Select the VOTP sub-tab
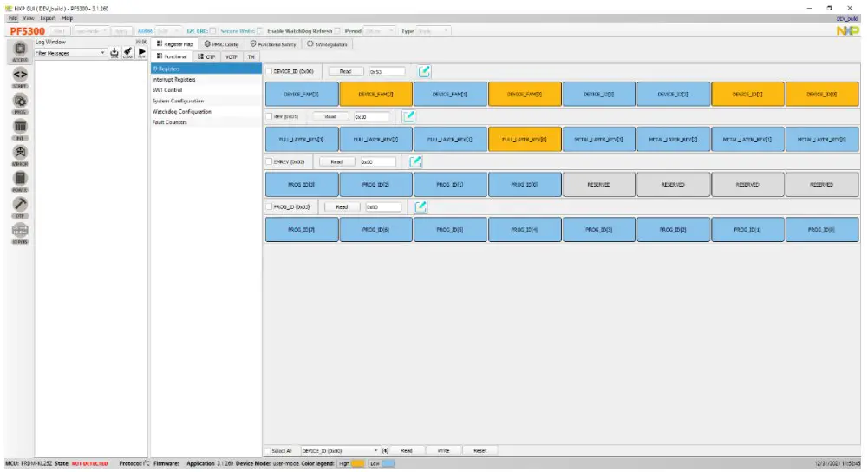Viewport: 868px width, 472px height. pos(232,56)
